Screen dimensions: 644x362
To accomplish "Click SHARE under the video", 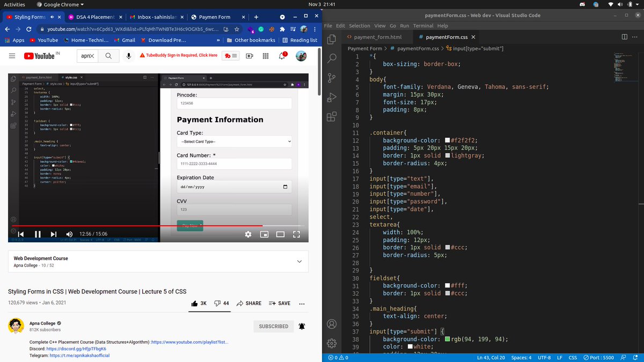I will tap(249, 304).
